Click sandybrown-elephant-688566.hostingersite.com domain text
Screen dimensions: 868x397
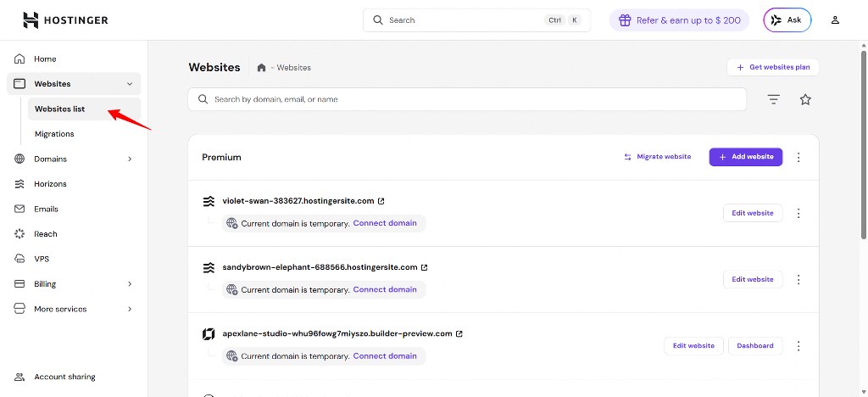click(x=320, y=267)
